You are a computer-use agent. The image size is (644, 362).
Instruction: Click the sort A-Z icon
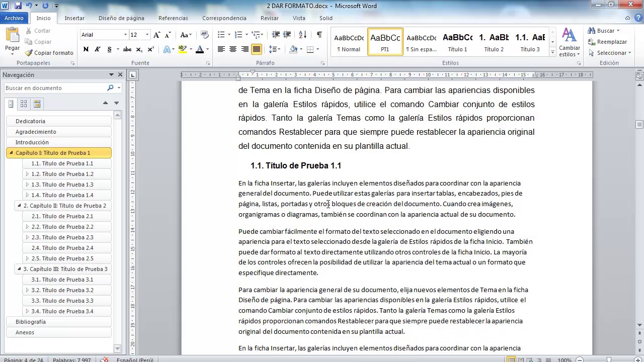click(302, 35)
